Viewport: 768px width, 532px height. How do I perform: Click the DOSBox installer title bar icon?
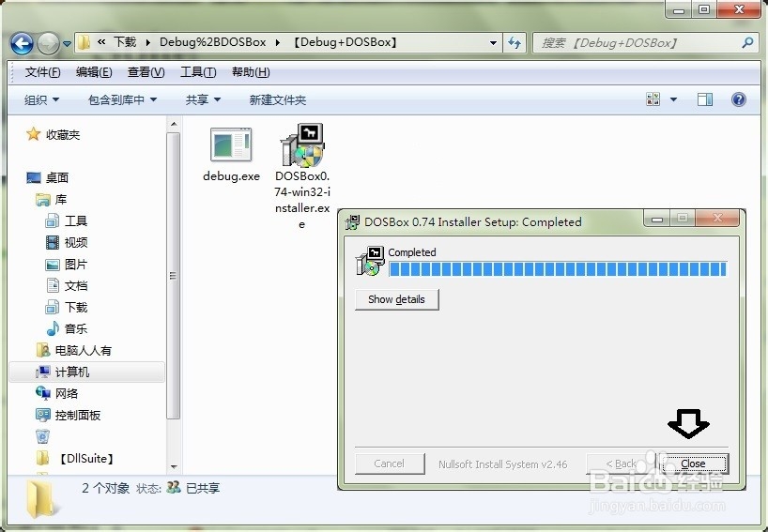pyautogui.click(x=352, y=222)
